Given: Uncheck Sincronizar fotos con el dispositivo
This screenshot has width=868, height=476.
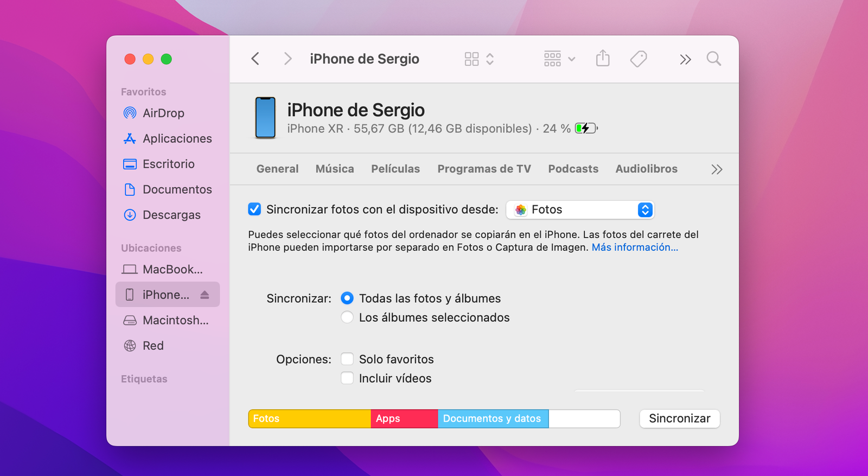Looking at the screenshot, I should point(254,209).
